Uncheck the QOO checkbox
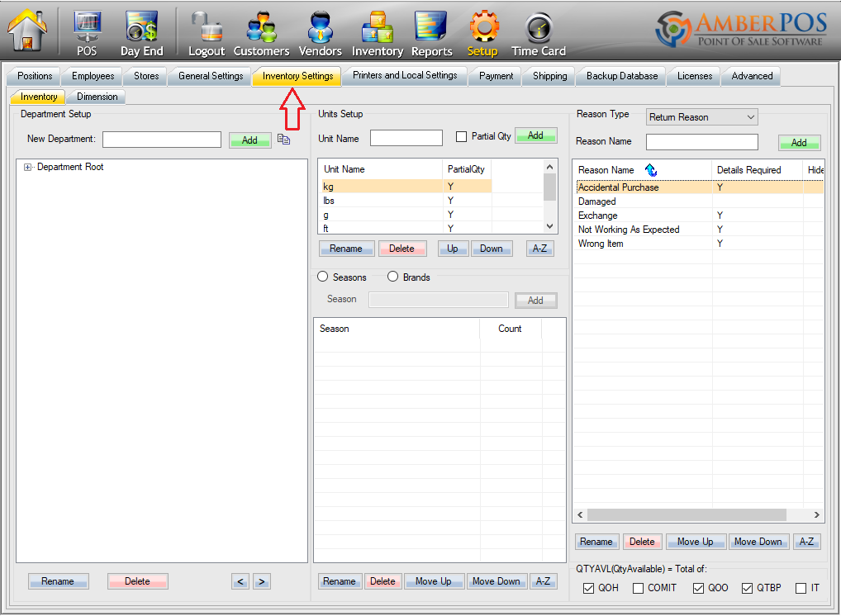This screenshot has width=841, height=616. (698, 588)
